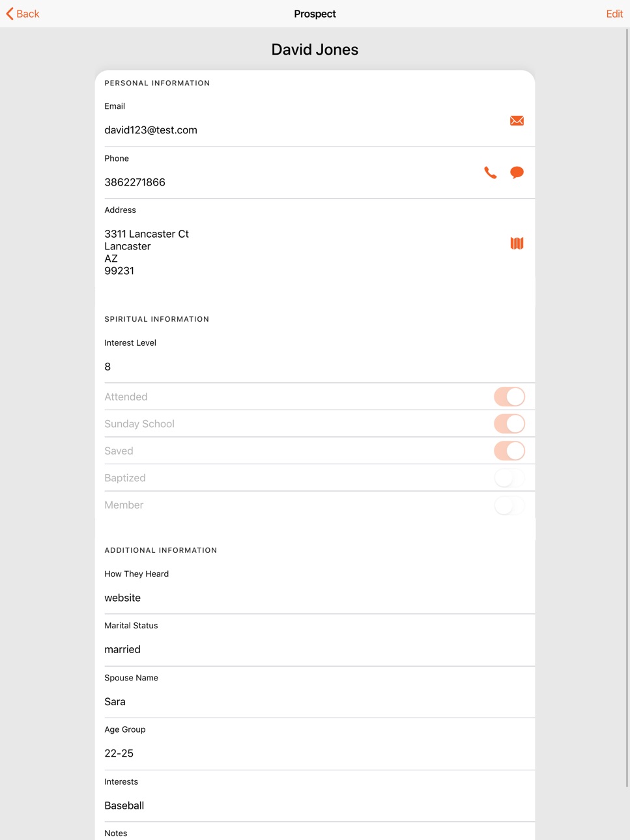Tap the text message bubble icon

[517, 173]
